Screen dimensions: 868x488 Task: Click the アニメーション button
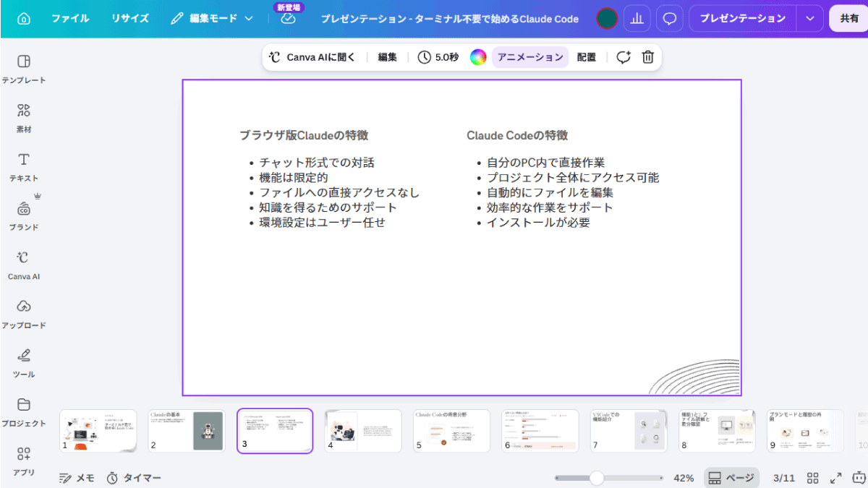[x=530, y=57]
